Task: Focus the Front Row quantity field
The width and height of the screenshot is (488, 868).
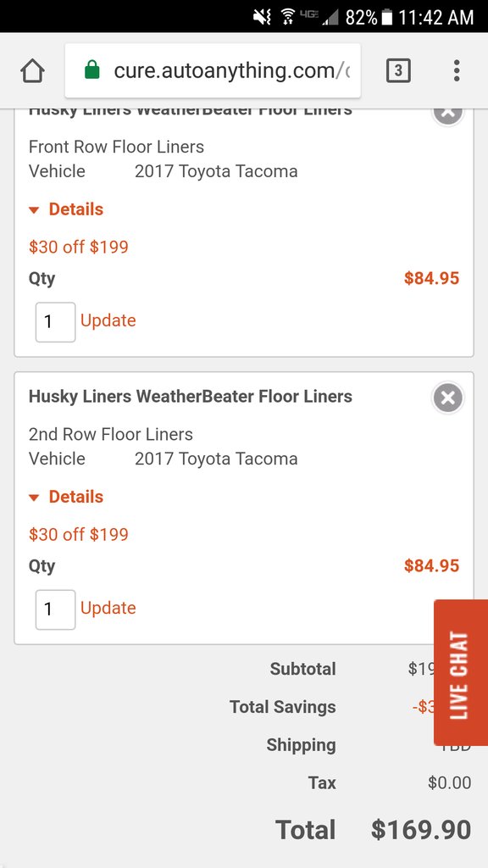Action: click(x=55, y=321)
